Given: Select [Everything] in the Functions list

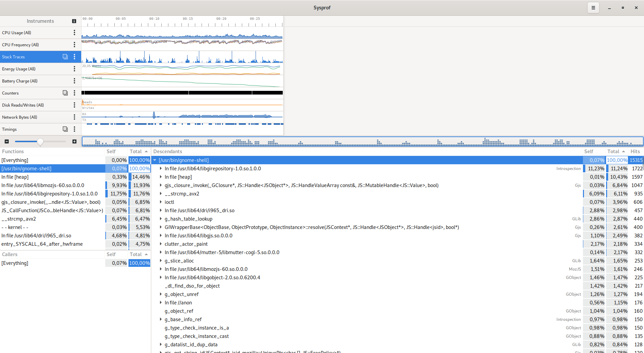Looking at the screenshot, I should [x=75, y=160].
